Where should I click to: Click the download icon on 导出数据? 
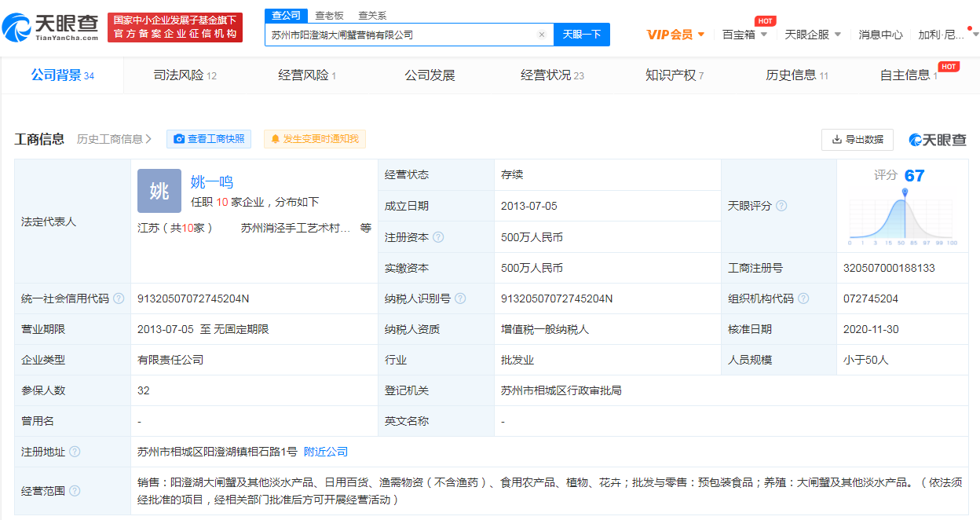836,140
